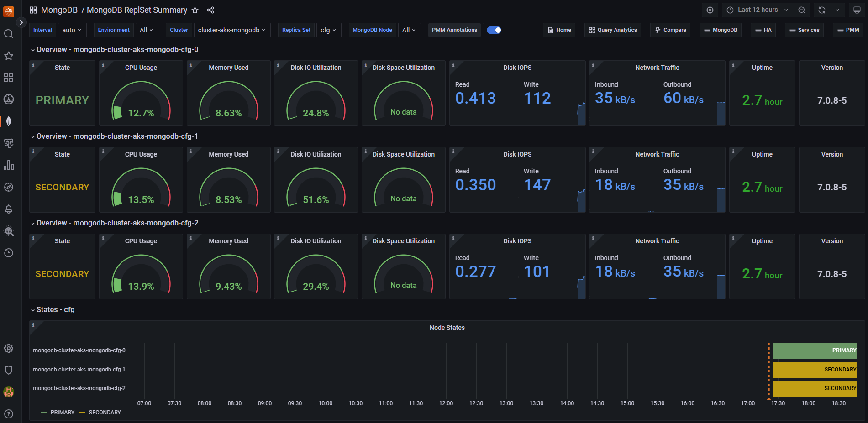Switch to the HA view
The height and width of the screenshot is (423, 868).
(x=763, y=30)
